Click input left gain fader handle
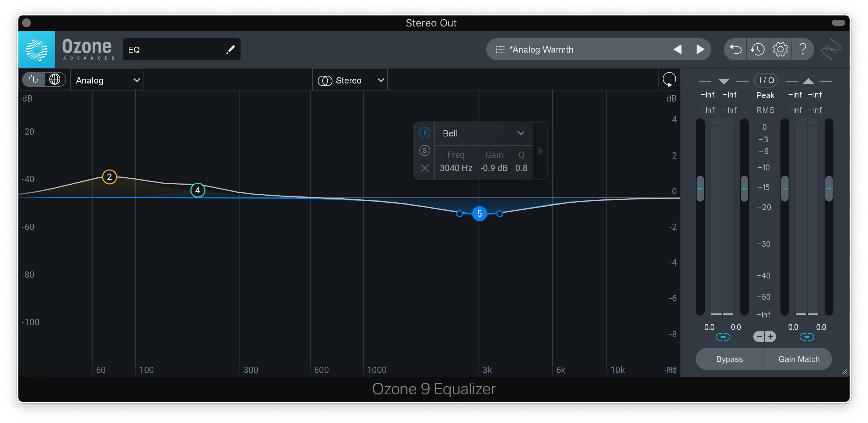 700,189
